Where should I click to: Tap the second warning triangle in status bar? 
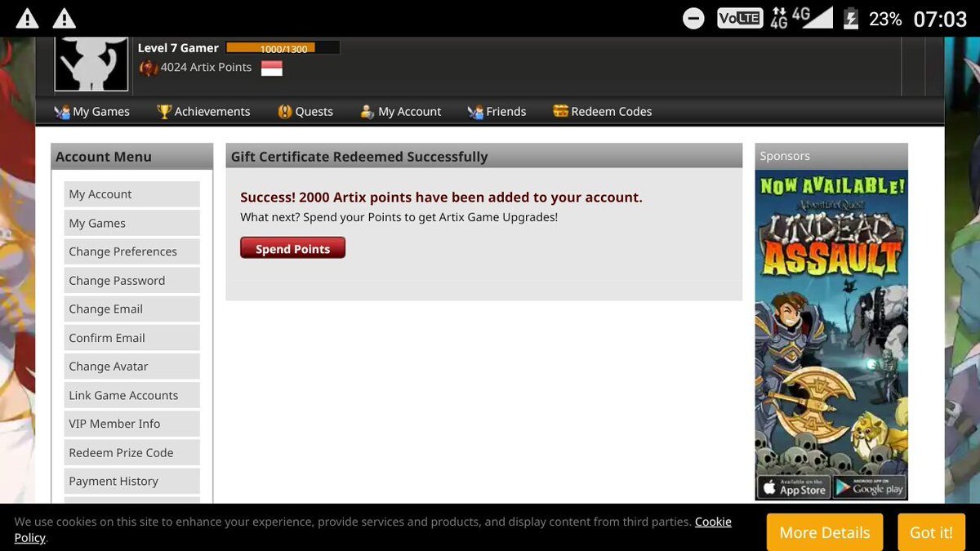(x=64, y=18)
